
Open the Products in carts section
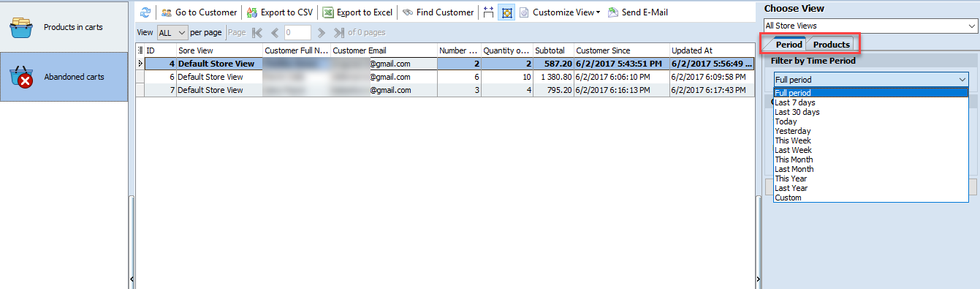[x=64, y=27]
